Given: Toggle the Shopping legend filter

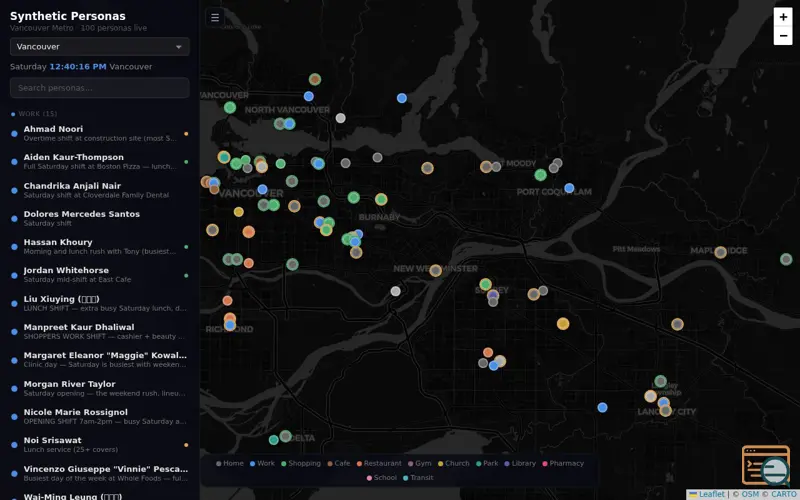Looking at the screenshot, I should 301,463.
